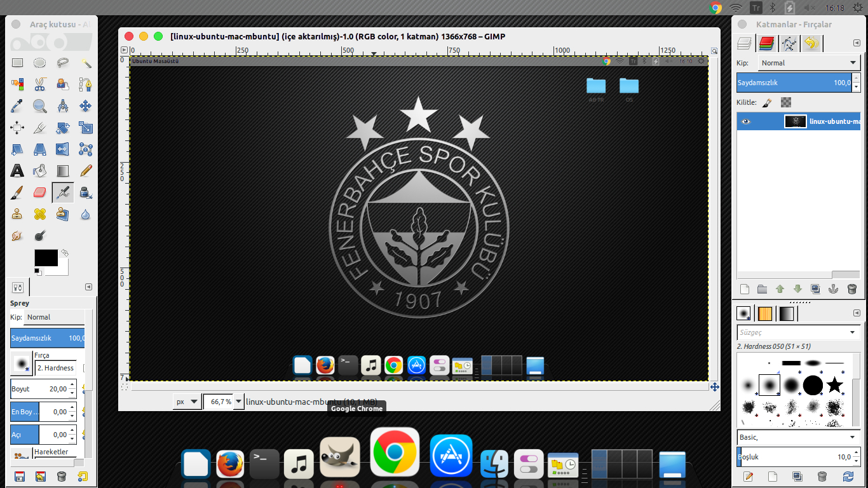Pick the Scissors Select tool
Viewport: 868px width, 488px height.
pyautogui.click(x=40, y=84)
